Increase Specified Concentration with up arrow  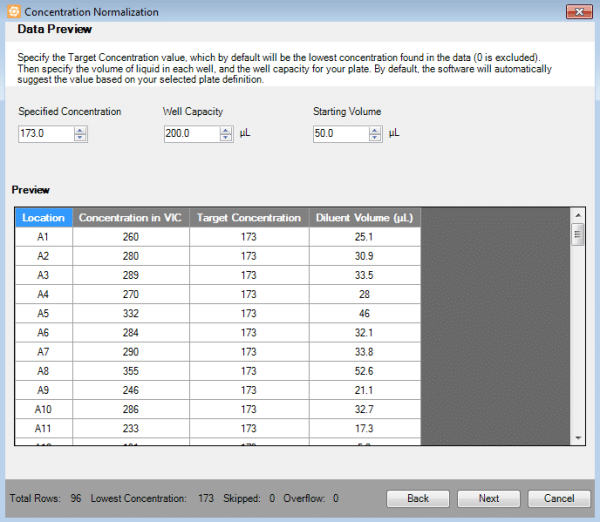(x=81, y=130)
